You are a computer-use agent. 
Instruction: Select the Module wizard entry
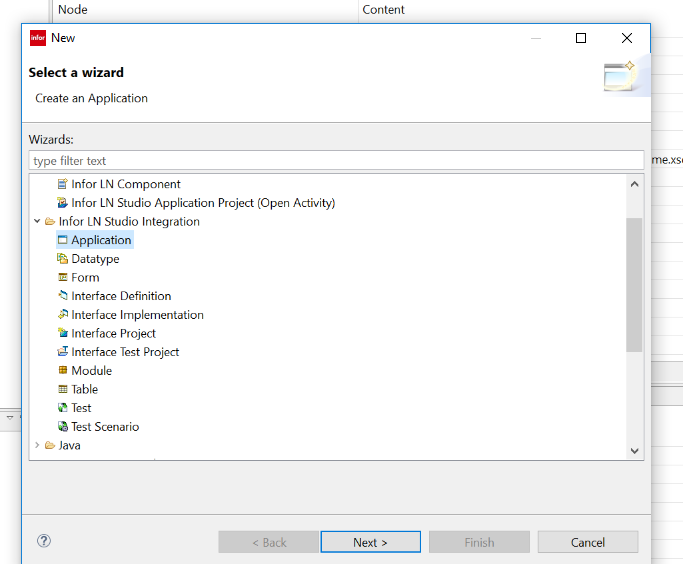(91, 371)
